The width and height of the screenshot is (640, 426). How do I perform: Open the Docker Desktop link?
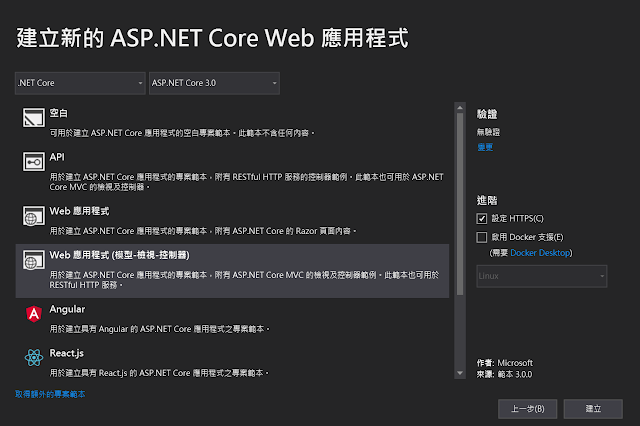point(540,253)
